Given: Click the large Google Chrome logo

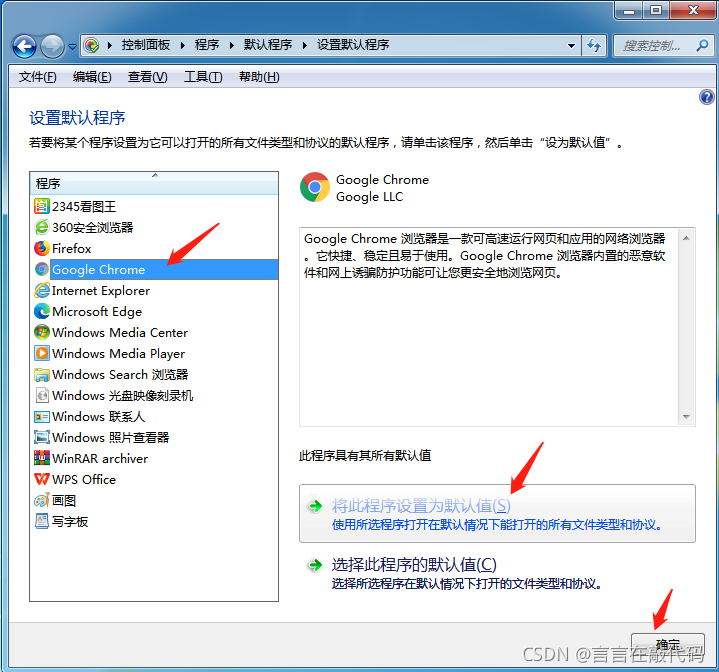Looking at the screenshot, I should tap(315, 187).
